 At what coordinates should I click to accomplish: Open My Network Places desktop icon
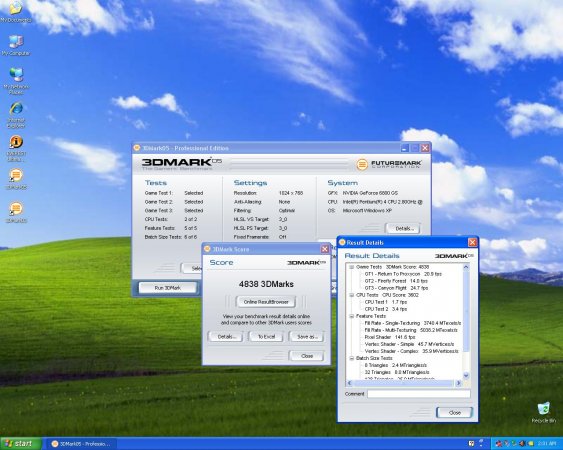(16, 81)
